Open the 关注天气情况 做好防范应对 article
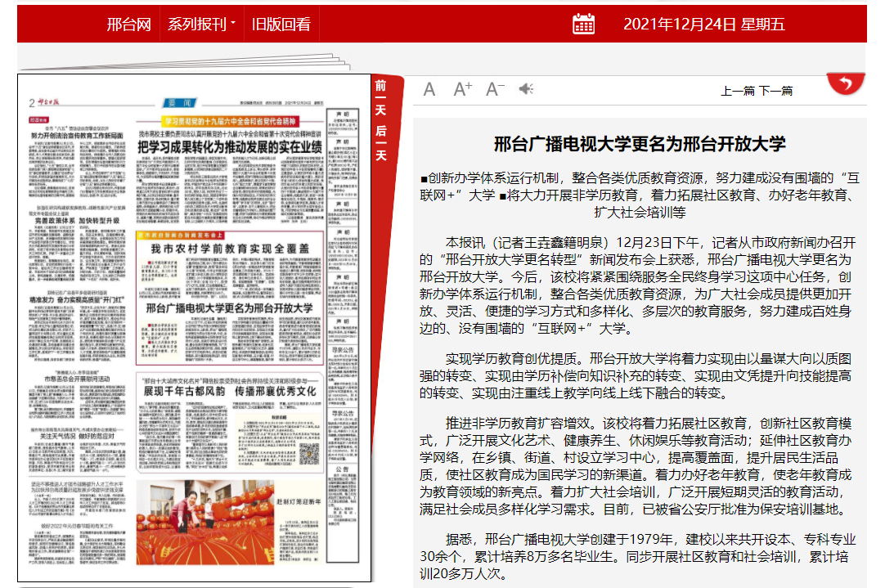The image size is (885, 588). (x=78, y=436)
